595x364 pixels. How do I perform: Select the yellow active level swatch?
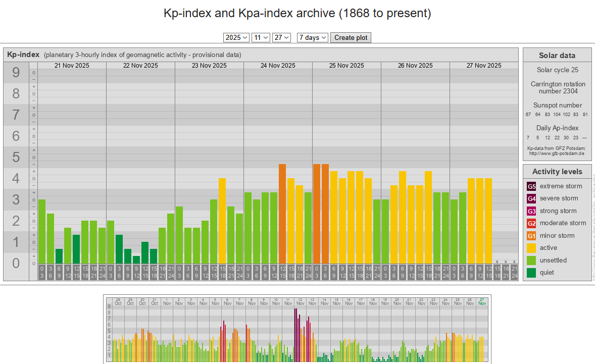(531, 248)
